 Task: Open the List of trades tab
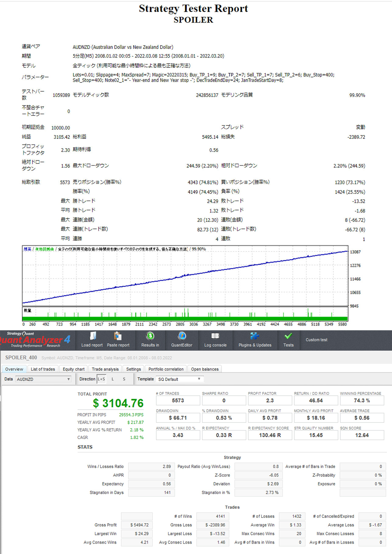(43, 369)
